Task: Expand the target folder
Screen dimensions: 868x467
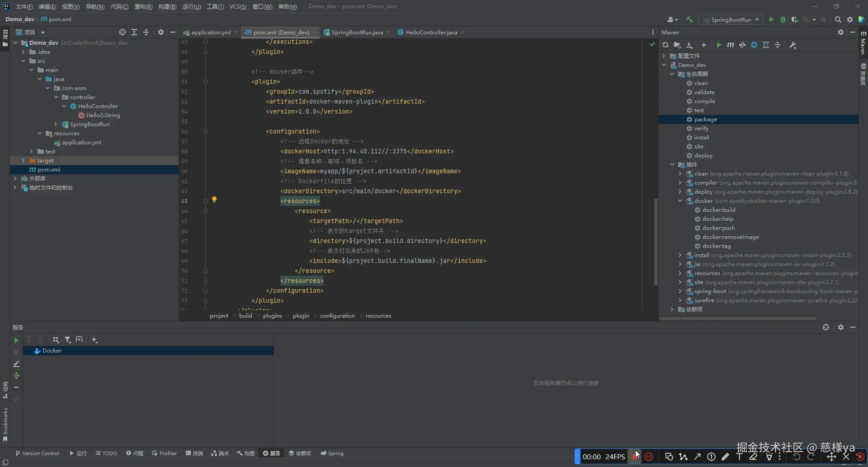Action: (x=23, y=161)
